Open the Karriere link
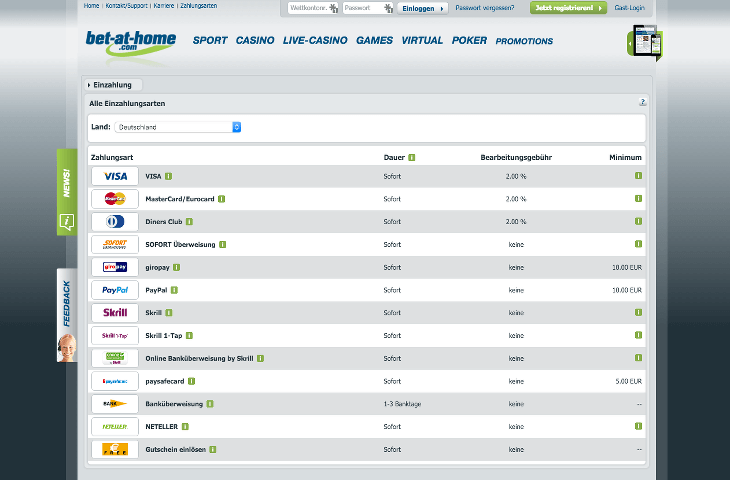730x480 pixels. (x=164, y=6)
